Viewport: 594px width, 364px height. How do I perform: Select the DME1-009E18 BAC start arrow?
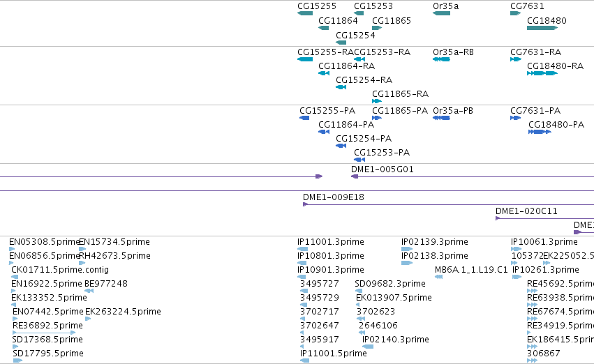click(305, 204)
